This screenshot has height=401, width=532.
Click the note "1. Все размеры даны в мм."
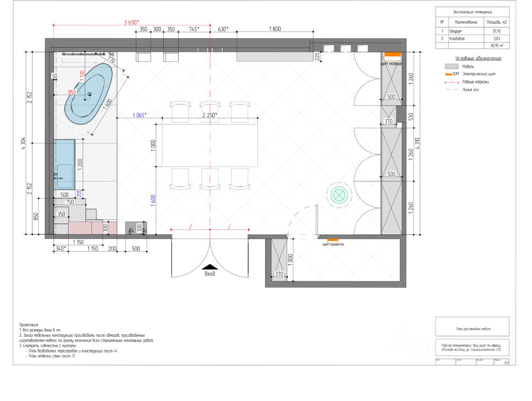click(40, 330)
